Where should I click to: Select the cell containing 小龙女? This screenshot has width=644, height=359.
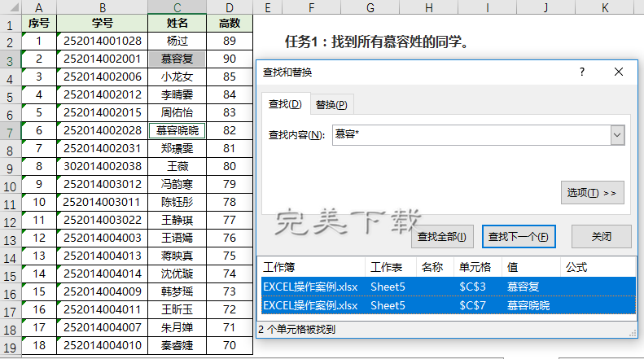177,77
